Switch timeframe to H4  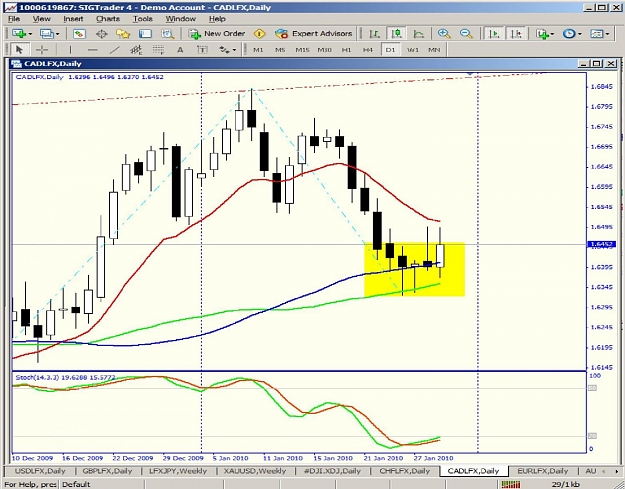[368, 50]
